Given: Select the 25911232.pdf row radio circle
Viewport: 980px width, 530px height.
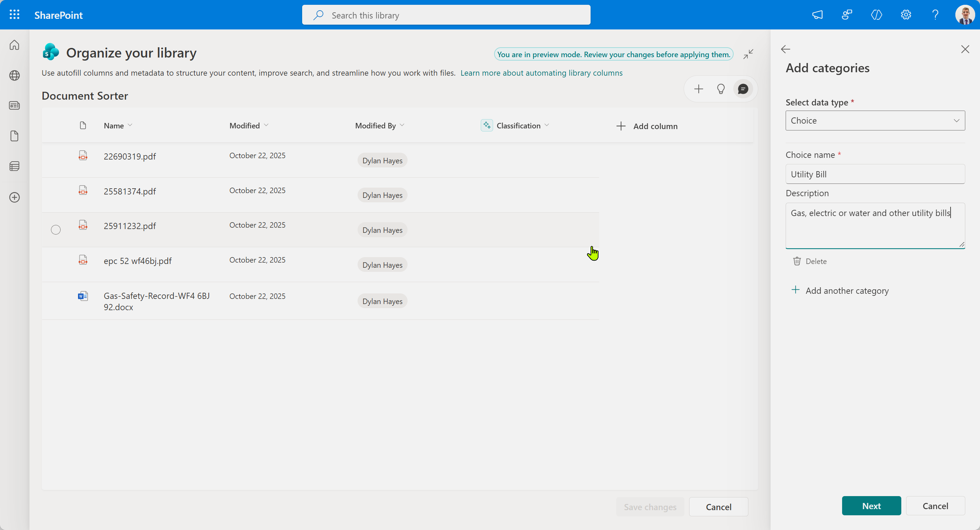Looking at the screenshot, I should click(x=55, y=230).
